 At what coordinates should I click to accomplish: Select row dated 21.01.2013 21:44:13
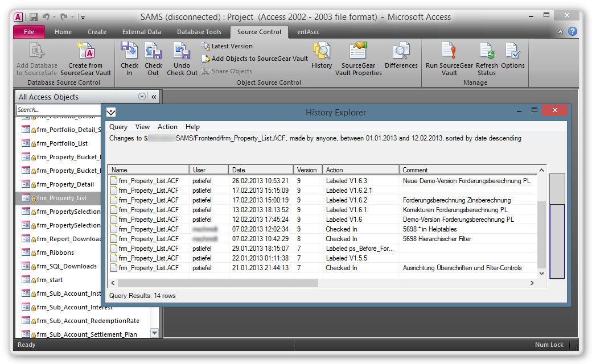click(x=323, y=268)
